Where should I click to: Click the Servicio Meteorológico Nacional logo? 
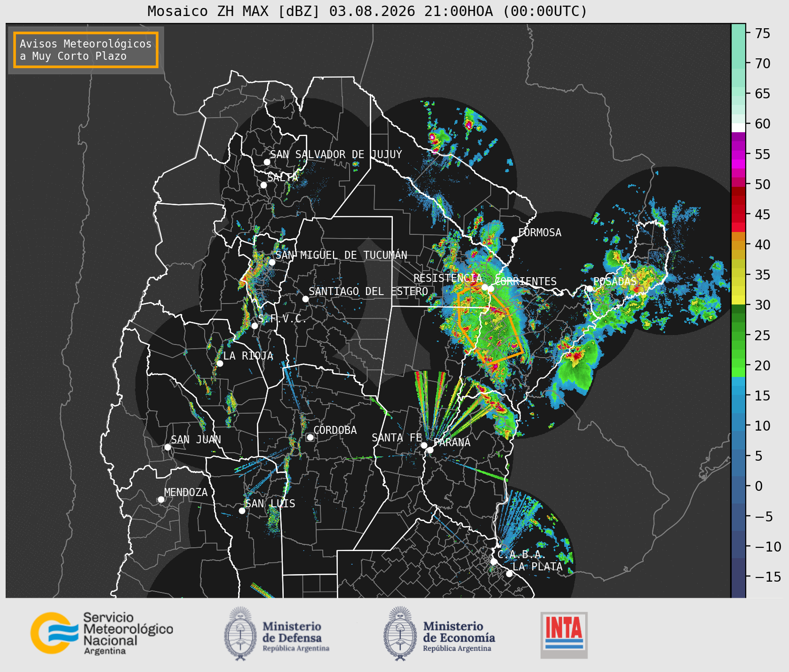(102, 633)
